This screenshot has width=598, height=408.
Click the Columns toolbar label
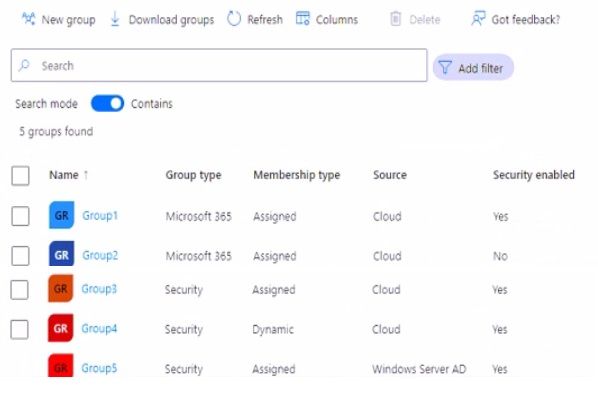coord(337,19)
